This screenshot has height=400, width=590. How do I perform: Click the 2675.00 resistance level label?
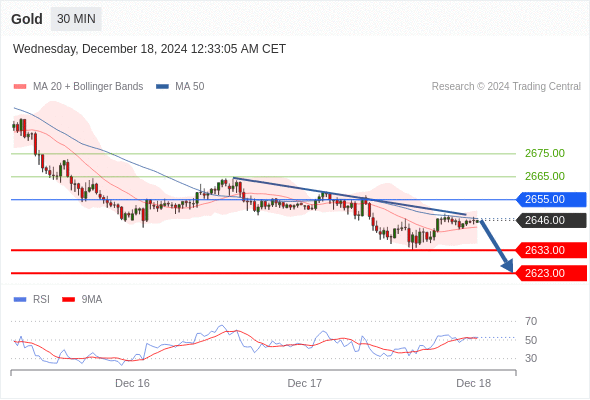(x=545, y=154)
